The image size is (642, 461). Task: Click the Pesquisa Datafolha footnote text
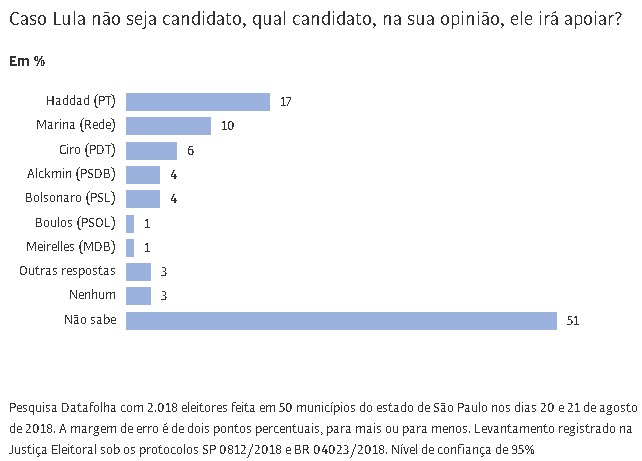click(320, 428)
